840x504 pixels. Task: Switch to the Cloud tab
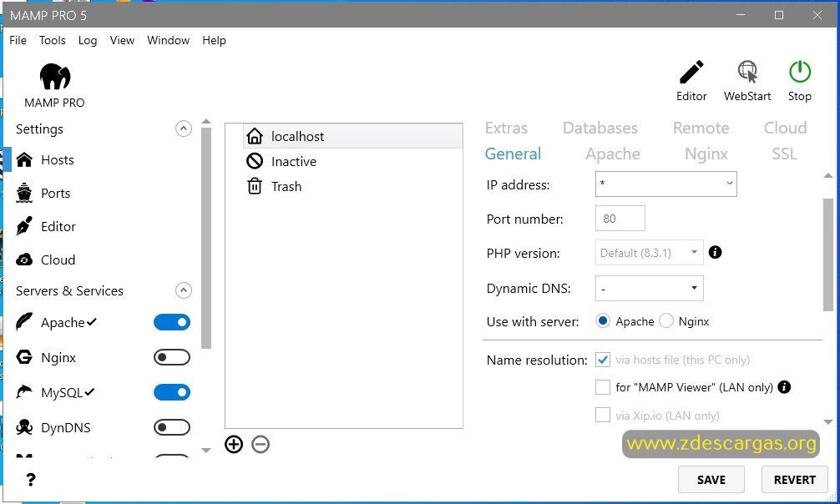tap(785, 128)
